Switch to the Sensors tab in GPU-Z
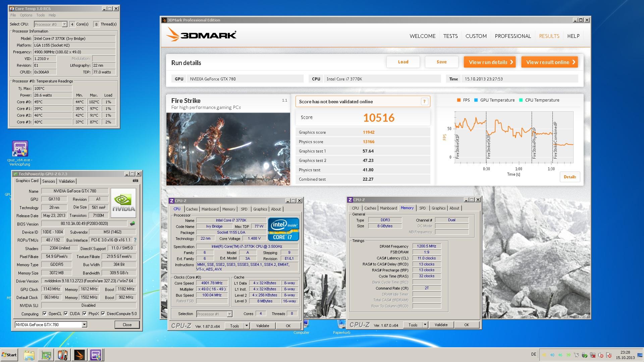Image resolution: width=644 pixels, height=362 pixels. tap(49, 181)
